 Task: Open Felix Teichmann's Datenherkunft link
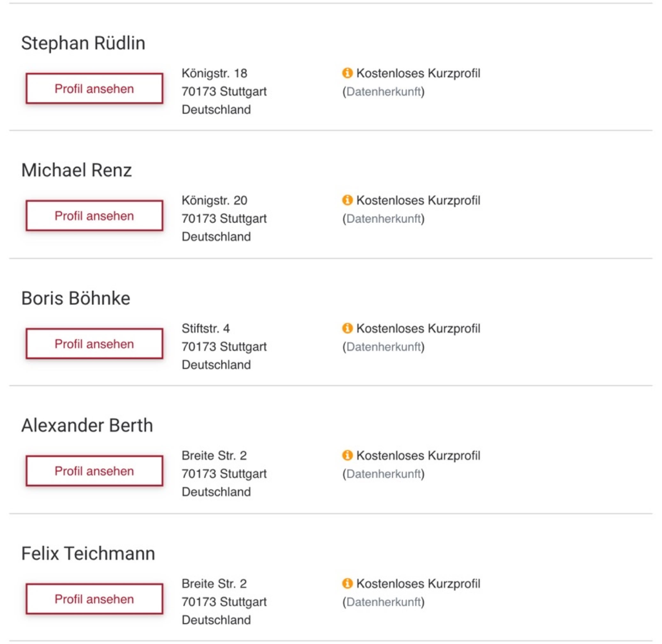point(383,602)
